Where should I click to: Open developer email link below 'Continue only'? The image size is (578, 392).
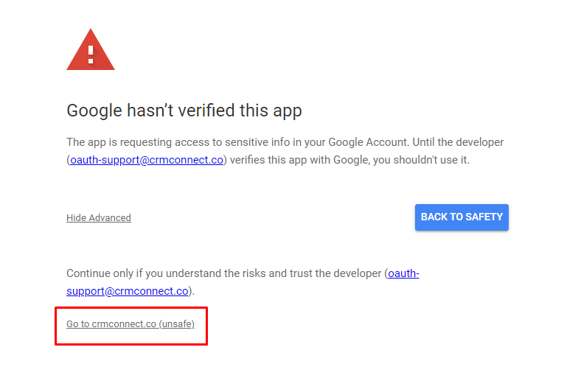tap(128, 291)
